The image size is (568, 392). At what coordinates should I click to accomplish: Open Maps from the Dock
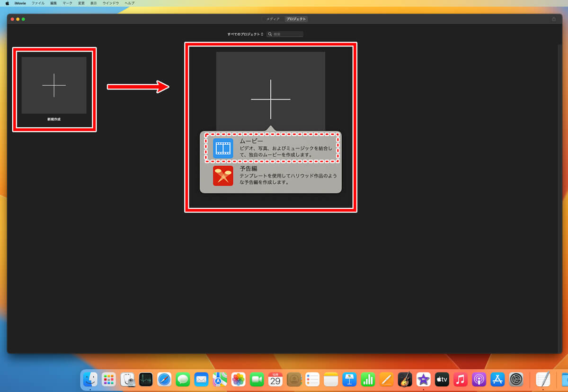click(220, 379)
